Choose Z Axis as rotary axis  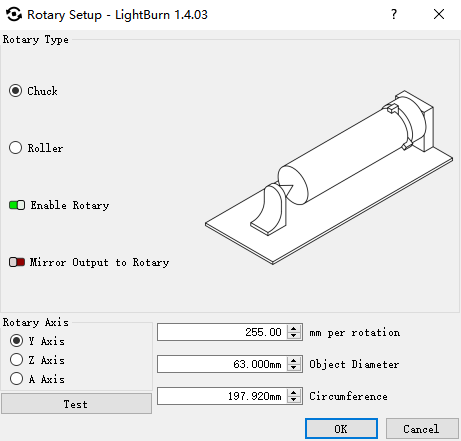pyautogui.click(x=16, y=360)
